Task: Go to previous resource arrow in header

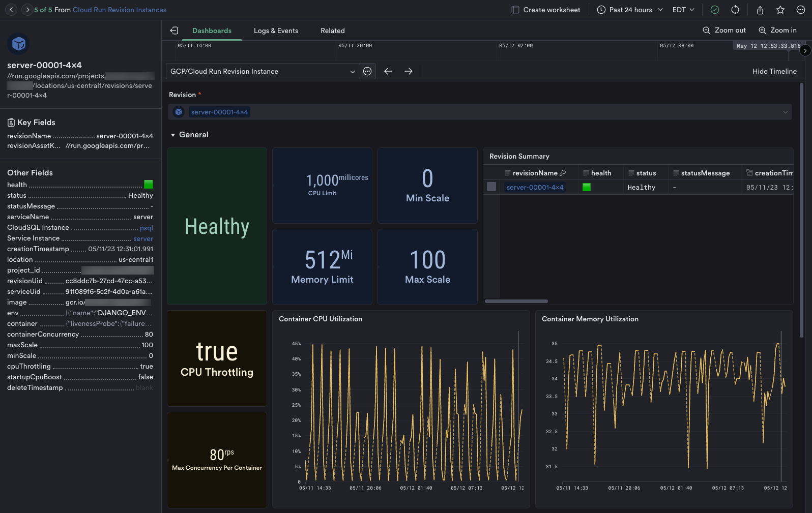Action: point(12,10)
